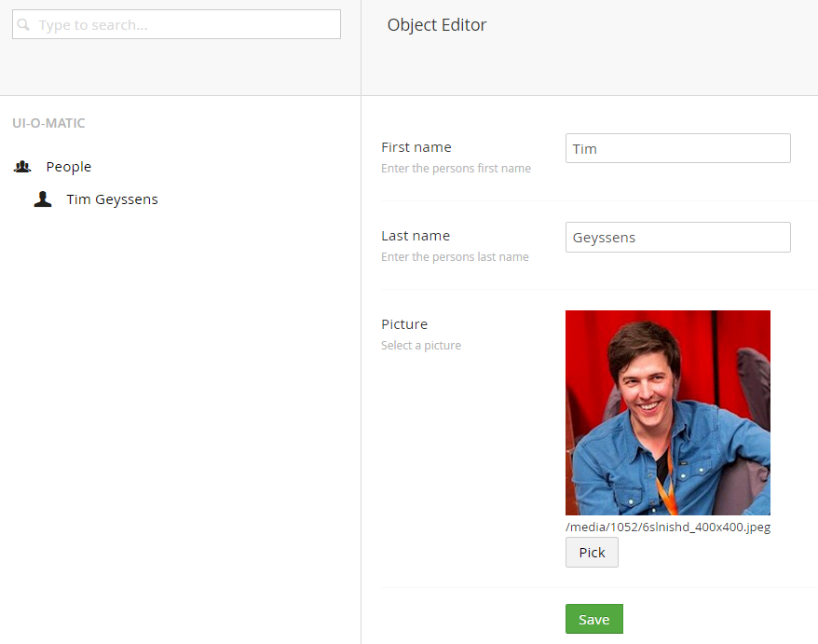The height and width of the screenshot is (644, 818).
Task: Click the Picture label
Action: [404, 324]
